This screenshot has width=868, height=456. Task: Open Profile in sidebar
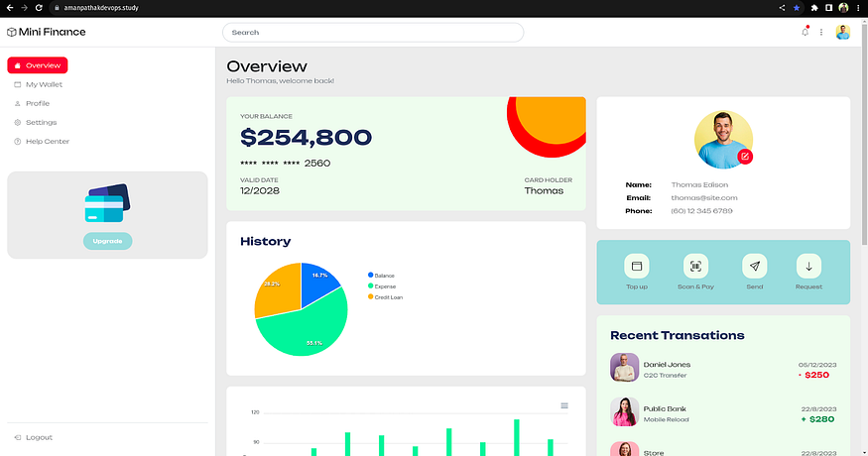(x=32, y=103)
